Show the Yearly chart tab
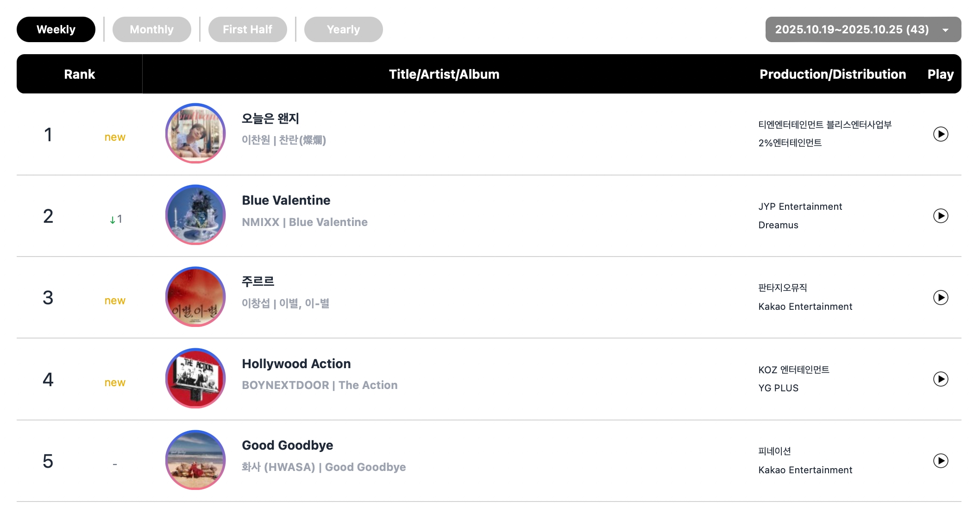980x508 pixels. pyautogui.click(x=343, y=30)
